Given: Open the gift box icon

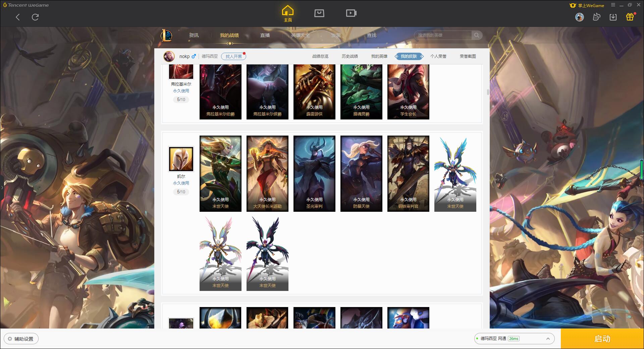Looking at the screenshot, I should tap(630, 17).
